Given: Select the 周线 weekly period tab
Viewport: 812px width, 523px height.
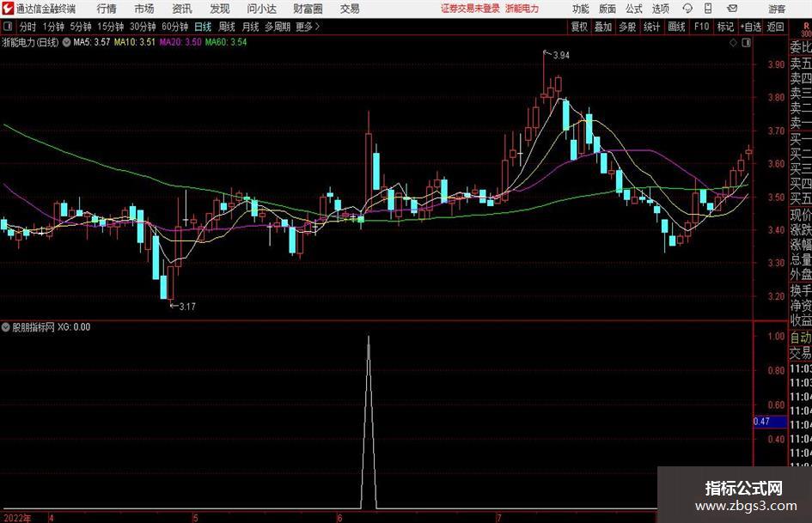Looking at the screenshot, I should 226,27.
